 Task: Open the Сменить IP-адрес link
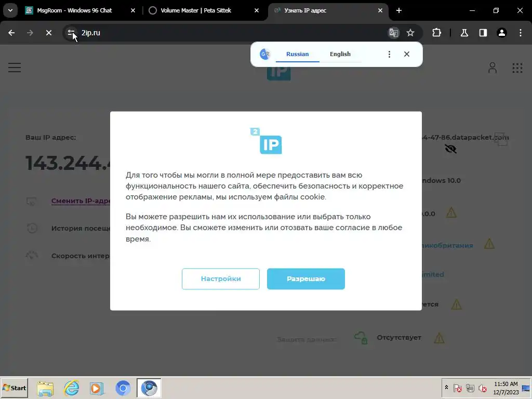coord(81,201)
